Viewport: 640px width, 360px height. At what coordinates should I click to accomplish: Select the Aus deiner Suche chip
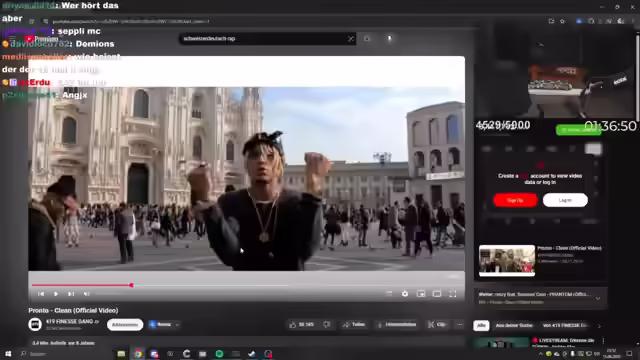coord(514,326)
